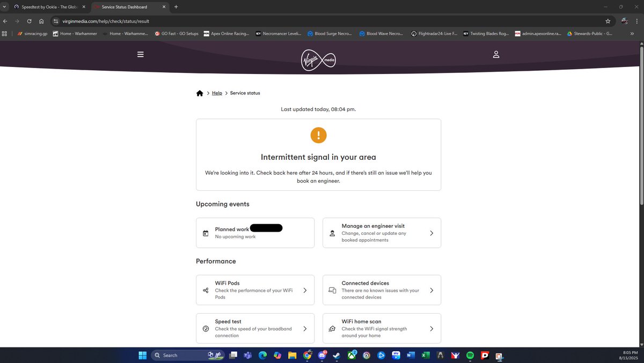This screenshot has width=644, height=363.
Task: Open Steam from taskbar
Action: [336, 355]
